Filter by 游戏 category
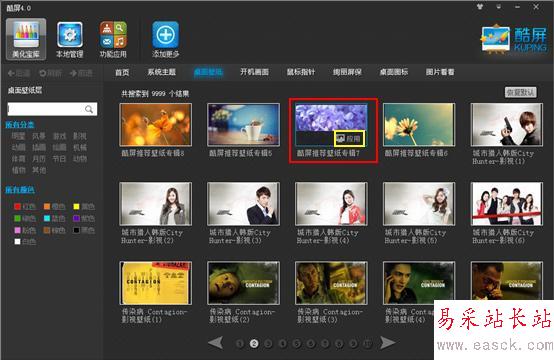 [x=59, y=136]
